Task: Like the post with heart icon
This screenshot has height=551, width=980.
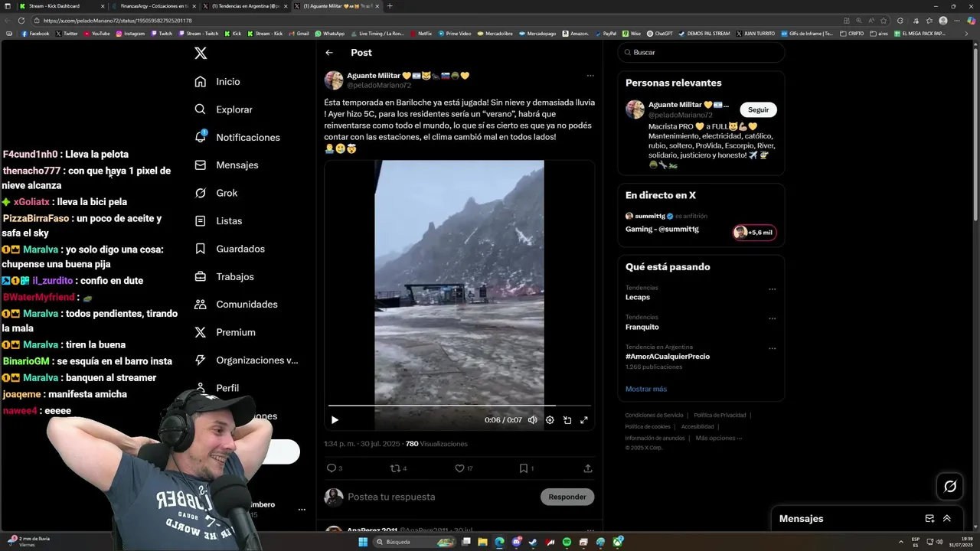Action: 460,468
